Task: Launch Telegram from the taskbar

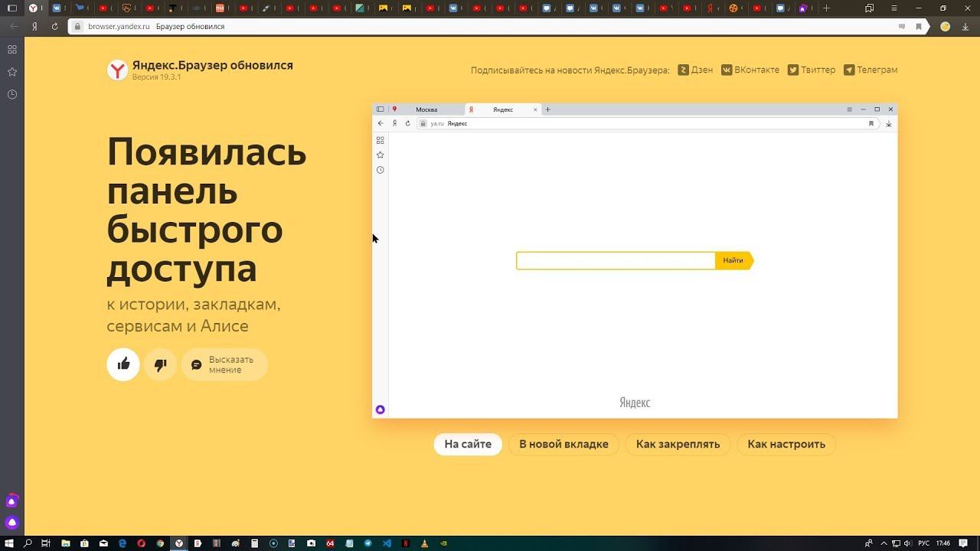Action: click(368, 543)
